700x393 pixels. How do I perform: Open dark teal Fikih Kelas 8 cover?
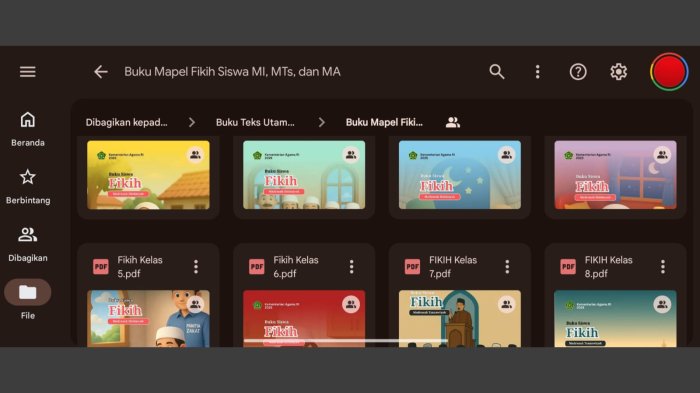point(616,318)
